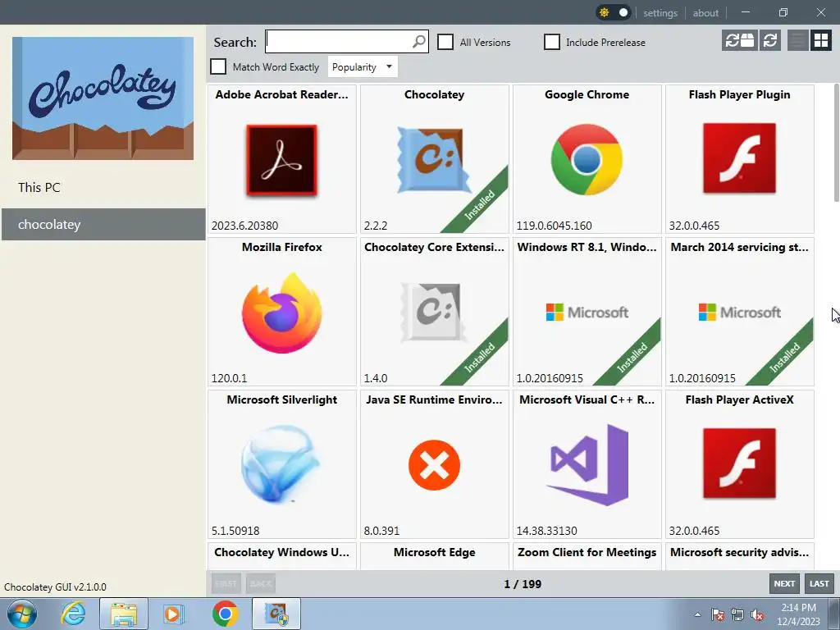The height and width of the screenshot is (630, 840).
Task: Click the Flash Player Plugin icon
Action: pos(739,158)
